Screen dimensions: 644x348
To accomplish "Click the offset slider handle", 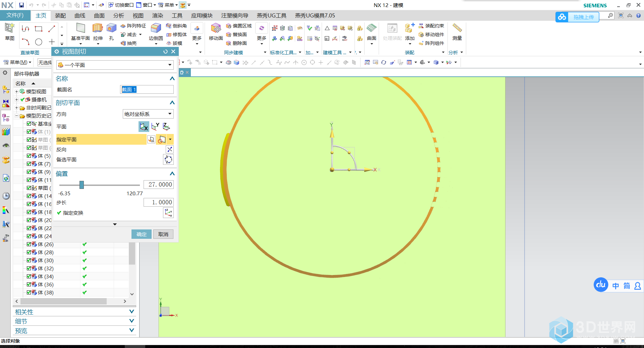I will 82,185.
